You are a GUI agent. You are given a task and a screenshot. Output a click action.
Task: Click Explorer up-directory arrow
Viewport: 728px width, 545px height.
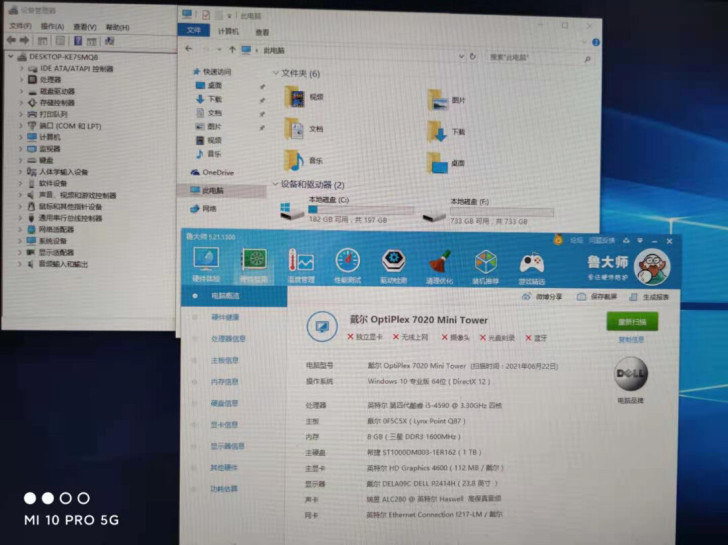pyautogui.click(x=232, y=49)
